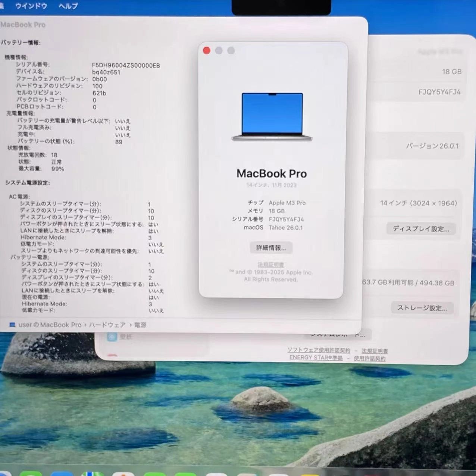Image resolution: width=476 pixels, height=476 pixels.
Task: Open ディスプレイ設定... in System Settings
Action: click(x=421, y=229)
